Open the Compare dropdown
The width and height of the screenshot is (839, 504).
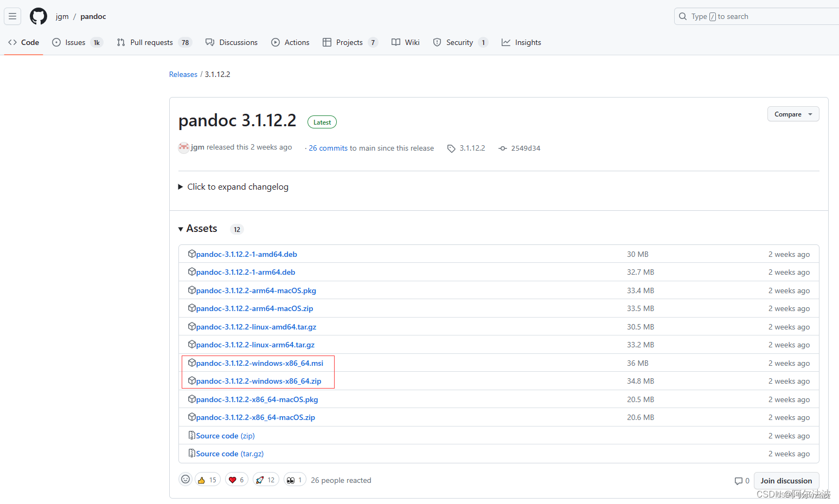[793, 114]
